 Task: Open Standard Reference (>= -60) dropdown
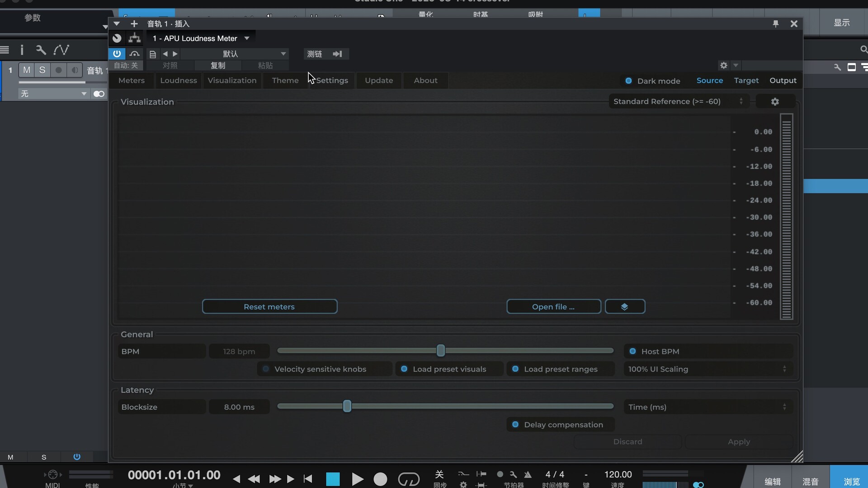click(x=679, y=102)
